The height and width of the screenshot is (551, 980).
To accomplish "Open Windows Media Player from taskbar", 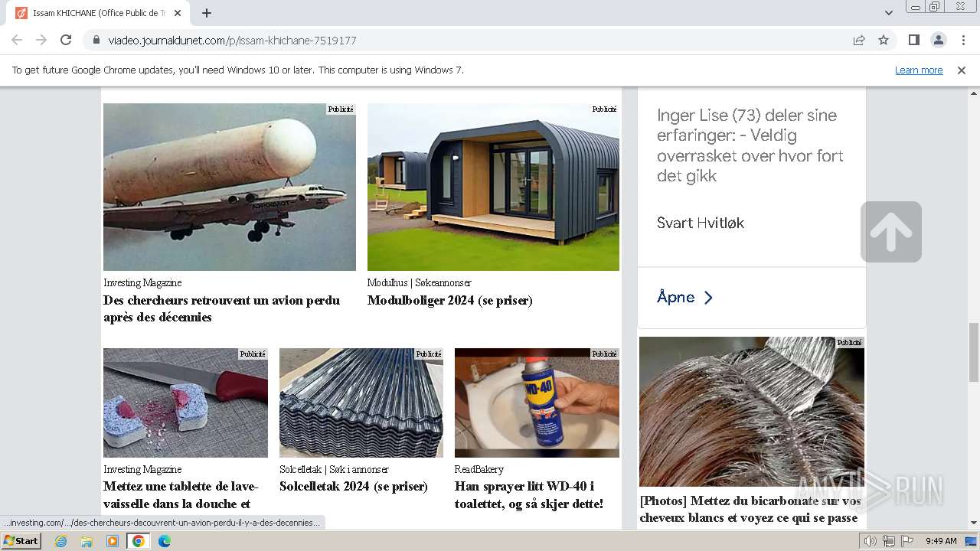I will [x=113, y=541].
